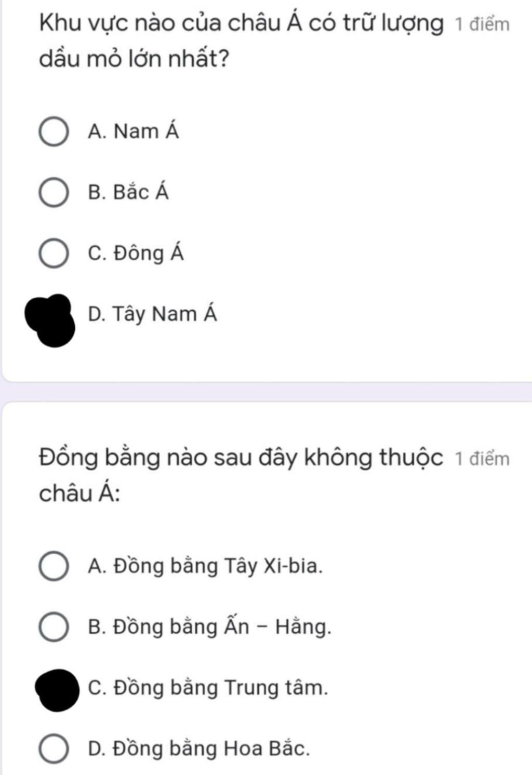
Task: Click the text 'D. Đồng bằng Hoa Bắc.'
Action: click(x=199, y=749)
